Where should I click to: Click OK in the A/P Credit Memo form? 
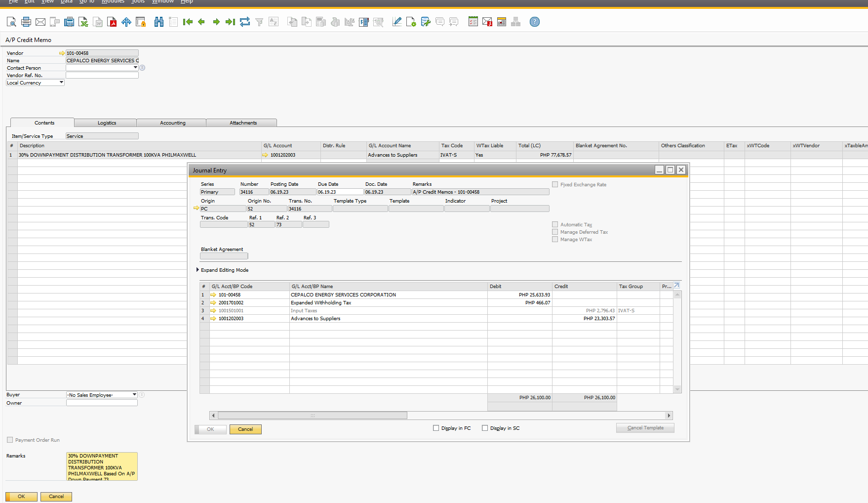(21, 496)
